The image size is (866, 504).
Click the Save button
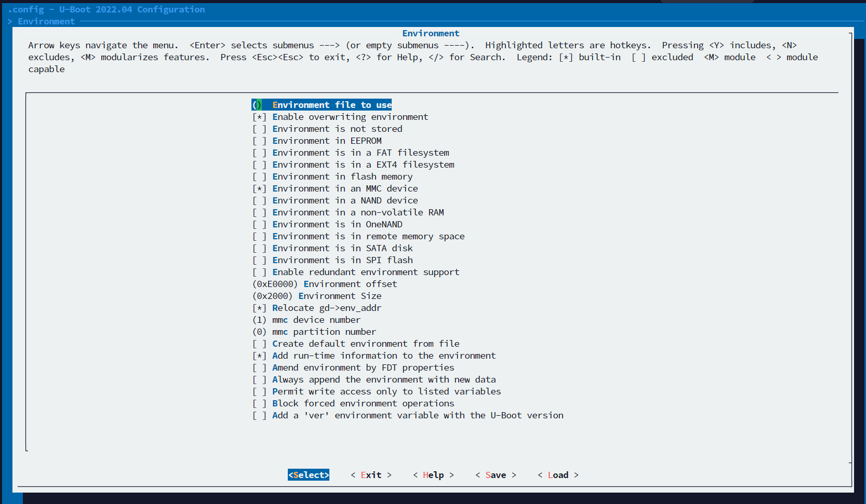click(x=496, y=475)
